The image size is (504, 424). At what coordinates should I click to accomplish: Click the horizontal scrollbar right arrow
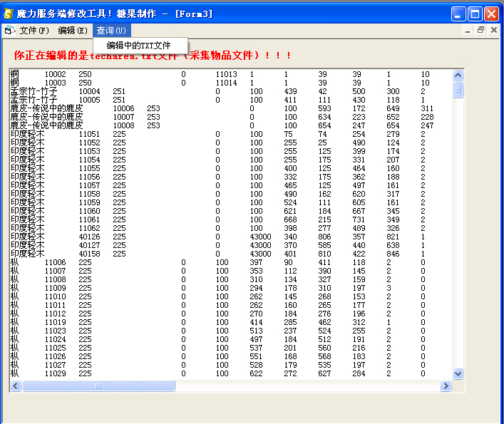click(x=446, y=386)
